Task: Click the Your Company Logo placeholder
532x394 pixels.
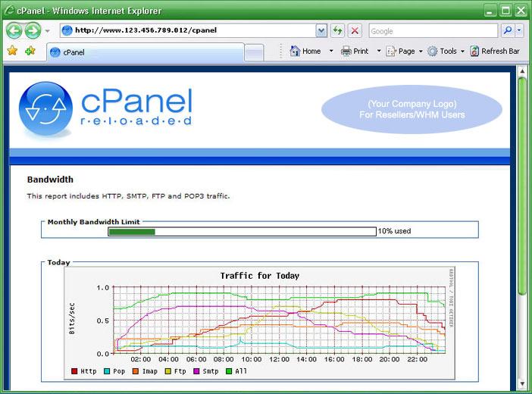Action: pos(412,109)
